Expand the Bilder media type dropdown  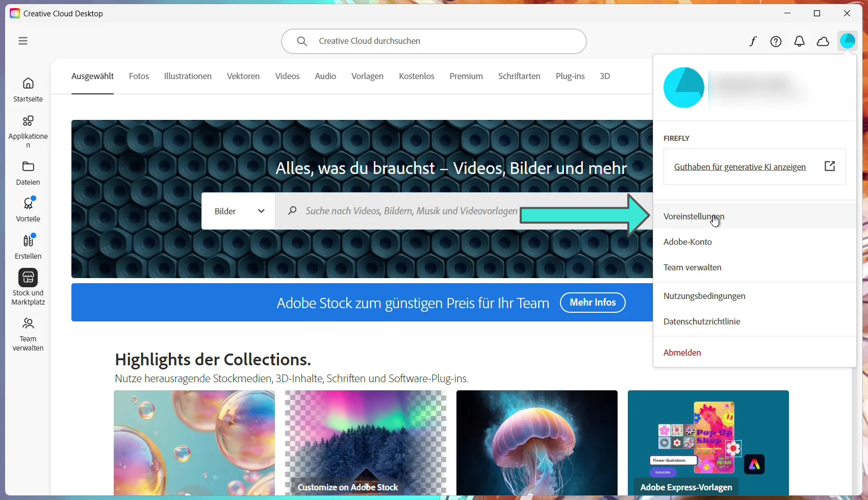point(238,211)
